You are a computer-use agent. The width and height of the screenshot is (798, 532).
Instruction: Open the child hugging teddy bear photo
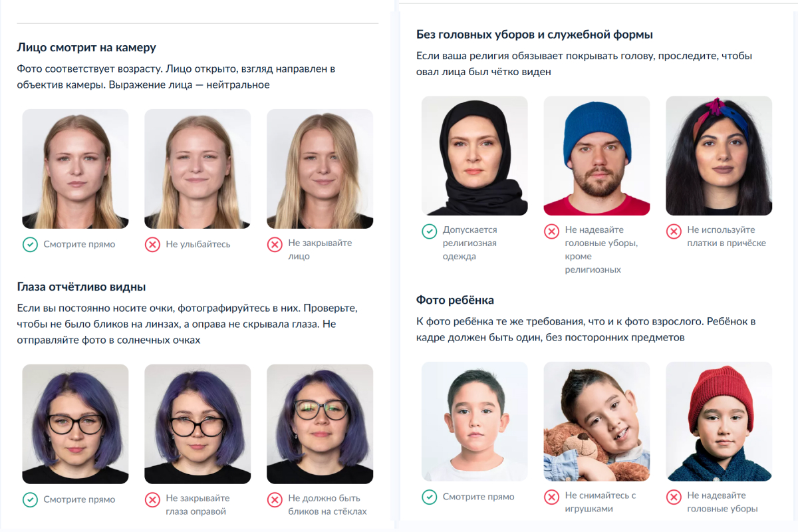click(x=597, y=422)
